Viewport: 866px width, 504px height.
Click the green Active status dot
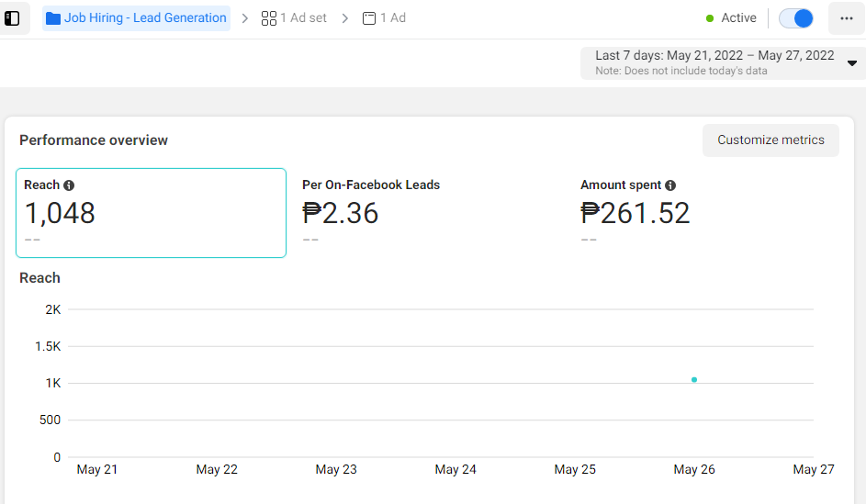click(x=710, y=18)
